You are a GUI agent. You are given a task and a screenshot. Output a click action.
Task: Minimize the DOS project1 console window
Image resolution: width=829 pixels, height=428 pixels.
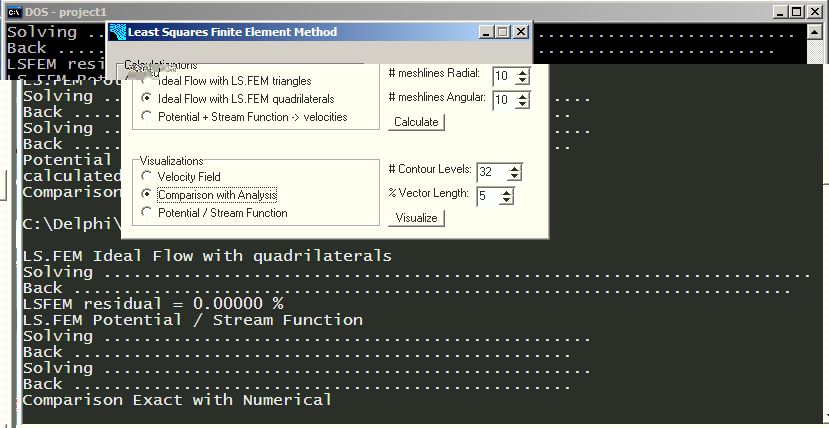(x=782, y=11)
